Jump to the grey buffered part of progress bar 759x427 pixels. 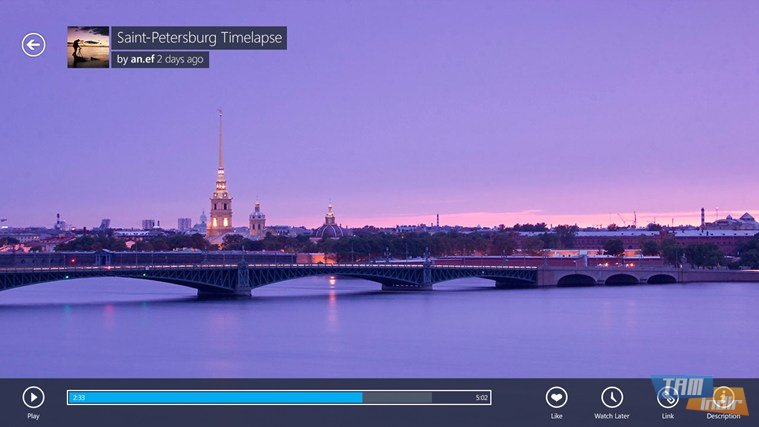click(397, 397)
